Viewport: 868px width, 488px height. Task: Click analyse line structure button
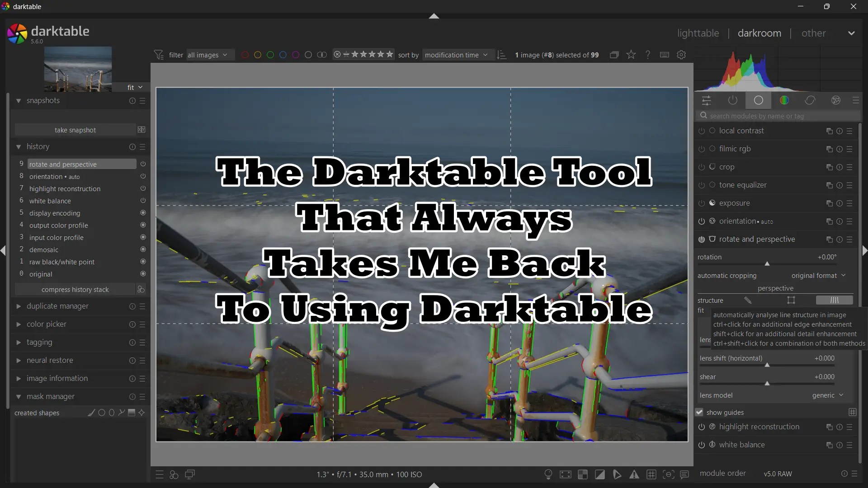point(835,300)
